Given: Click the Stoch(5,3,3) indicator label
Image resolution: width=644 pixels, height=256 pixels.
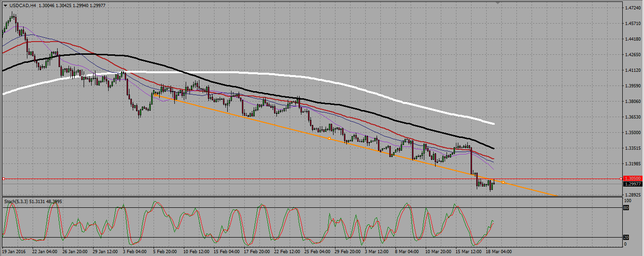Looking at the screenshot, I should pos(17,202).
